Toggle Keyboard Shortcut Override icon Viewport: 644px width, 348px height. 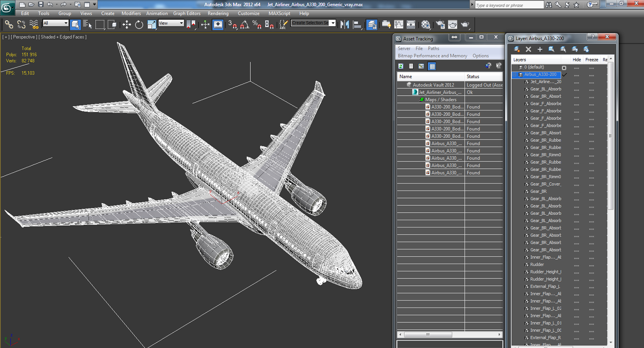218,24
